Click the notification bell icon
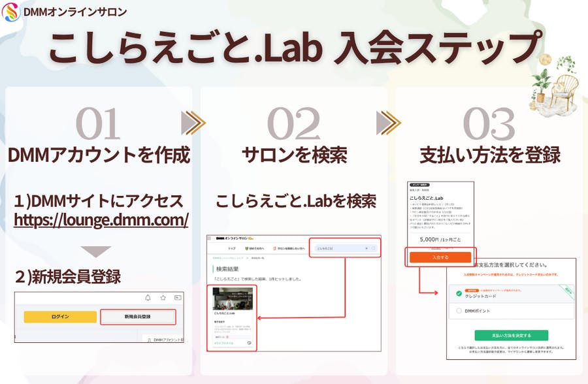This screenshot has height=384, width=588. [148, 298]
